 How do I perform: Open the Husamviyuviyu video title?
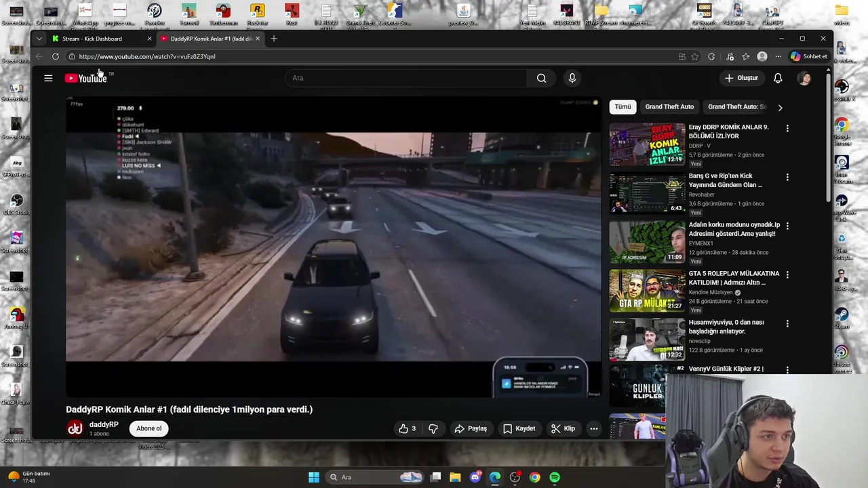tap(726, 327)
